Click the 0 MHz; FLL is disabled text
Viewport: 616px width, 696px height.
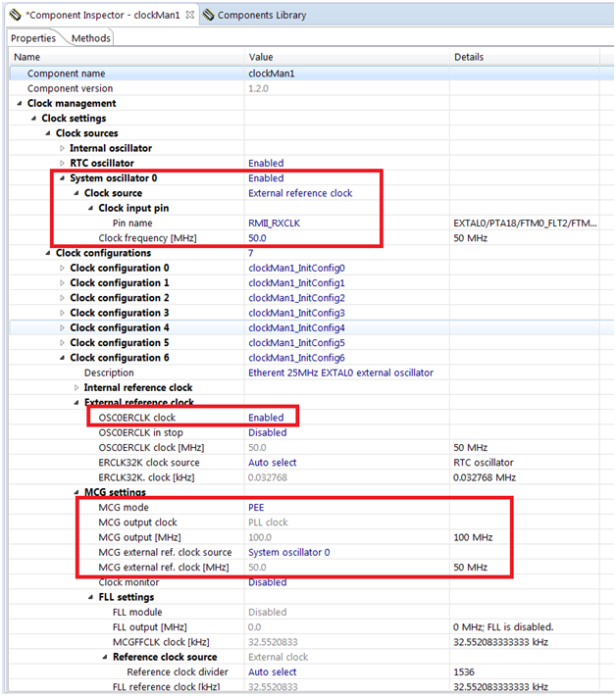(x=503, y=627)
